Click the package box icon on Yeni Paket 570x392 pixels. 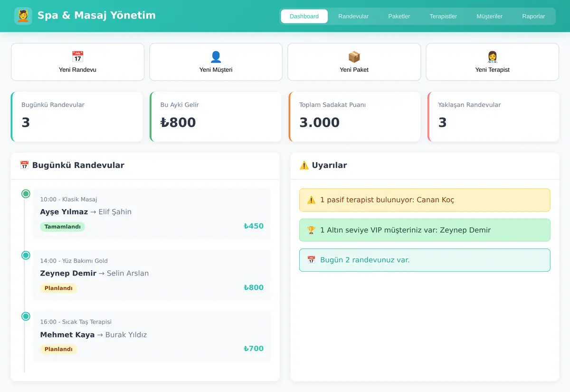pyautogui.click(x=354, y=57)
